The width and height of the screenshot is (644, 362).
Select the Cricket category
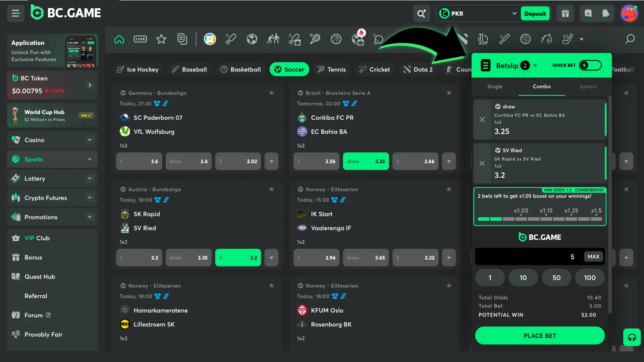374,69
